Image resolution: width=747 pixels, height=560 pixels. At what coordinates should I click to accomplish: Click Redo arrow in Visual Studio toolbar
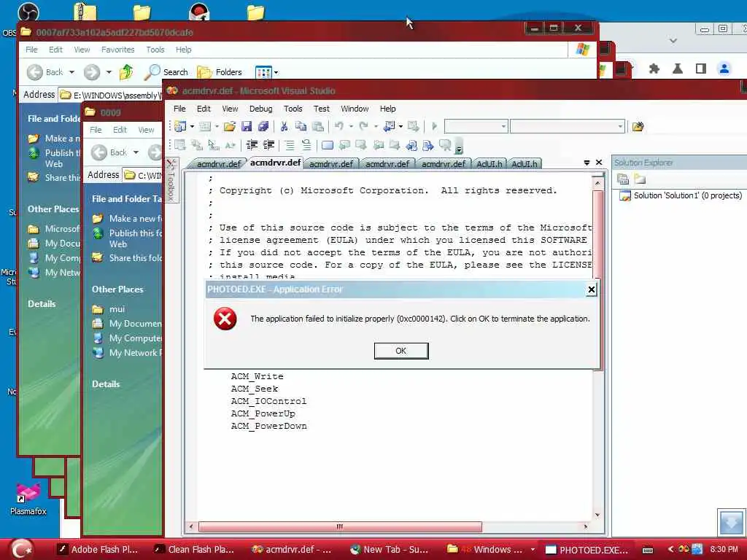pos(364,126)
